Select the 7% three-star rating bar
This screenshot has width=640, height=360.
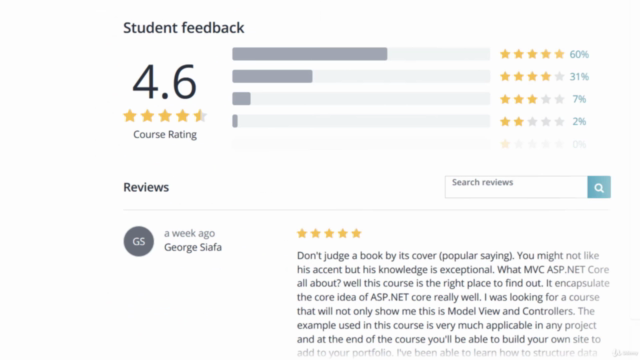click(361, 99)
